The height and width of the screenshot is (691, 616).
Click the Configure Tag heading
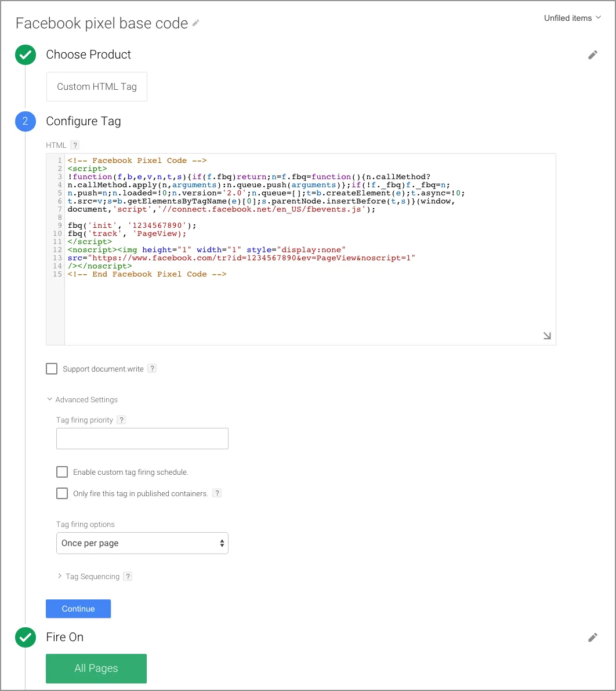[x=84, y=121]
